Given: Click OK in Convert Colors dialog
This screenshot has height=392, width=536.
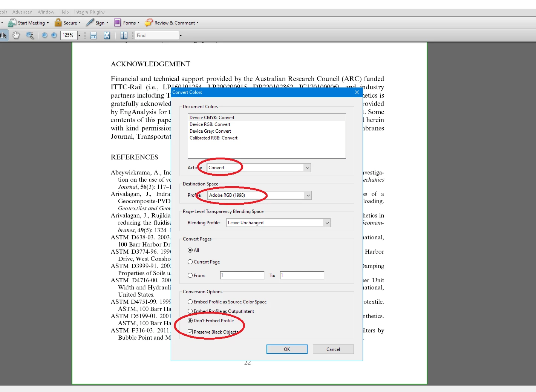Looking at the screenshot, I should pos(287,349).
